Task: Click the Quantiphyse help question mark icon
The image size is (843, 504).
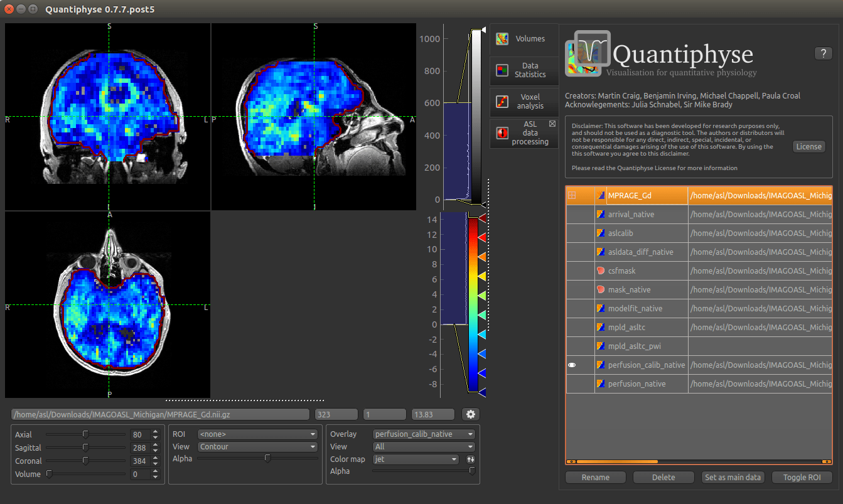Action: pos(823,53)
